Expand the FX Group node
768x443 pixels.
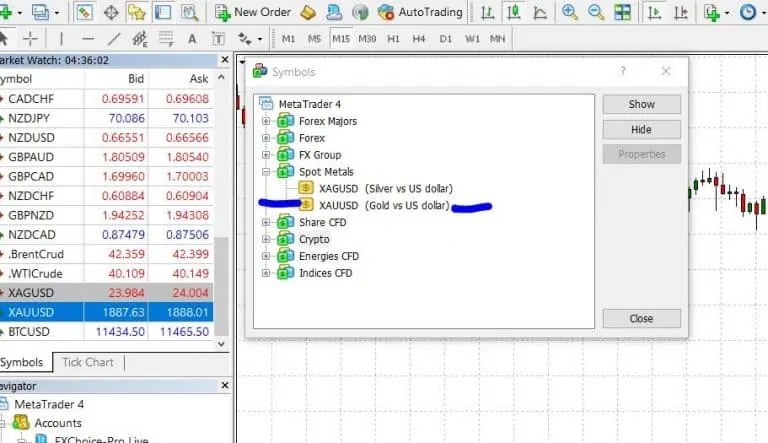pyautogui.click(x=266, y=155)
